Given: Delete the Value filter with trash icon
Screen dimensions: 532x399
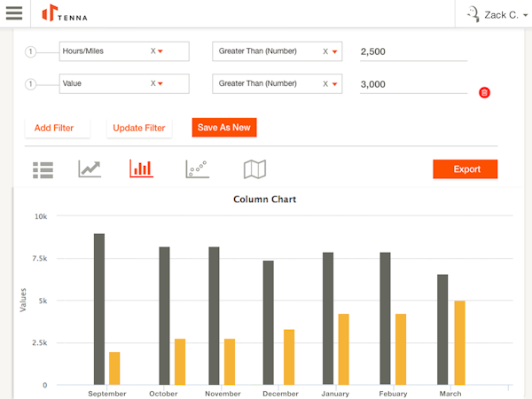Looking at the screenshot, I should coord(484,93).
